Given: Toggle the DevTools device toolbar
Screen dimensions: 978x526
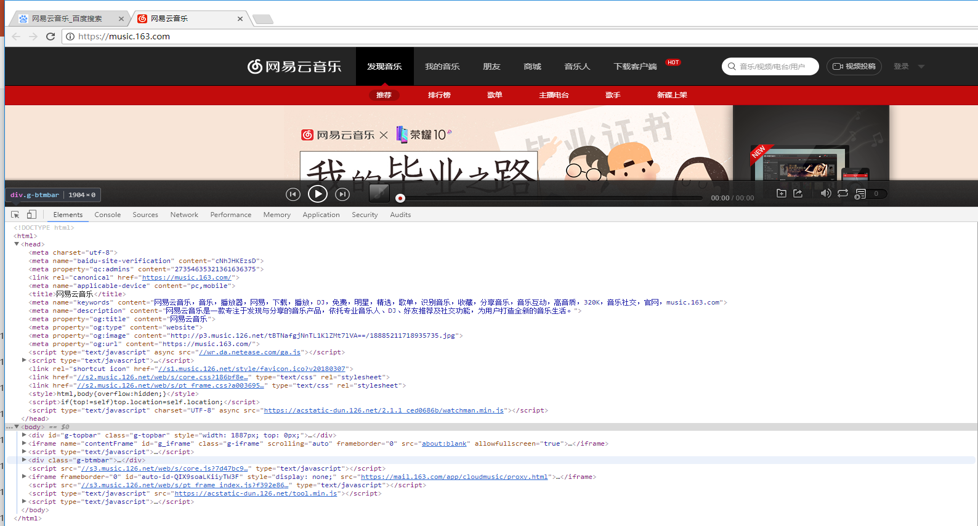Looking at the screenshot, I should [31, 215].
